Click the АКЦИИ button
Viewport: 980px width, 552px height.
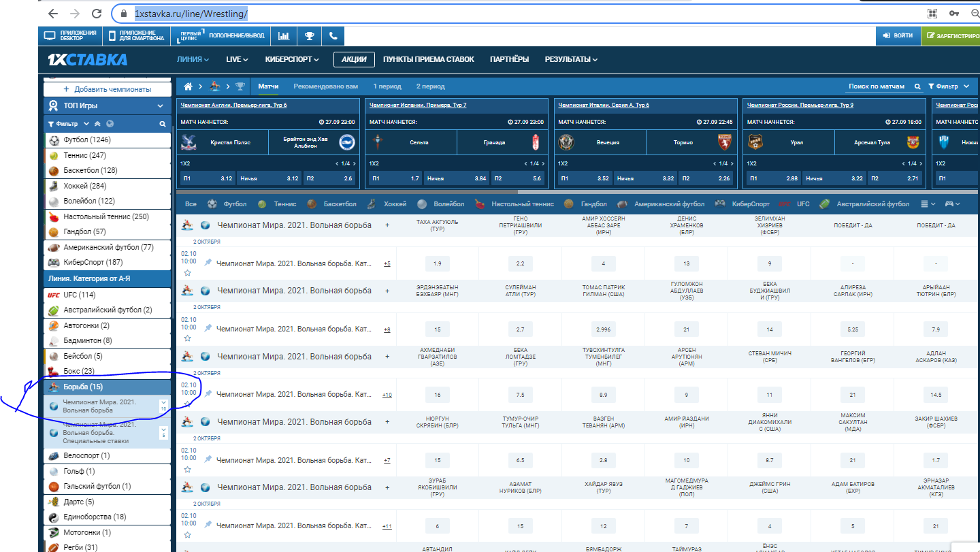point(354,59)
